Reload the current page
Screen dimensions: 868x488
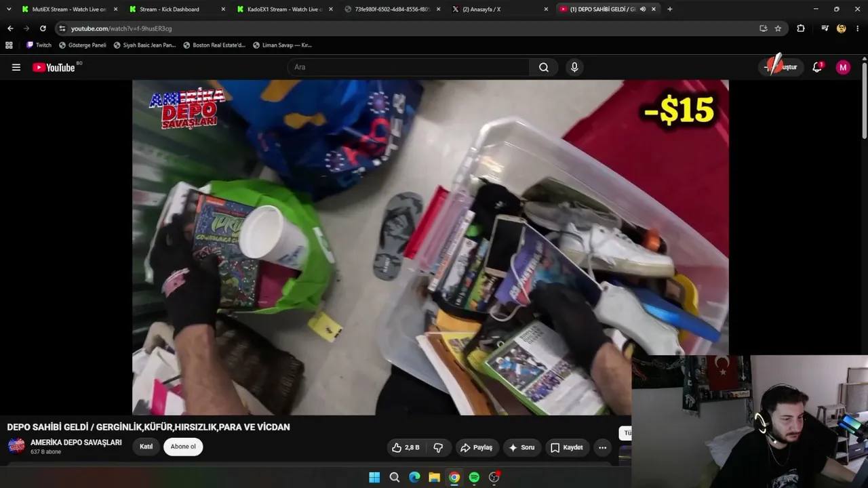pos(43,28)
